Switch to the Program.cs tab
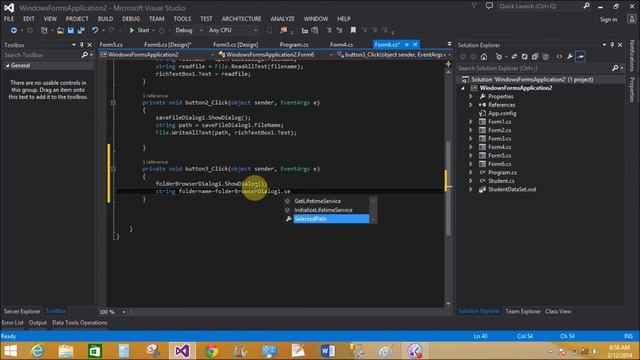640x360 pixels. [x=294, y=44]
